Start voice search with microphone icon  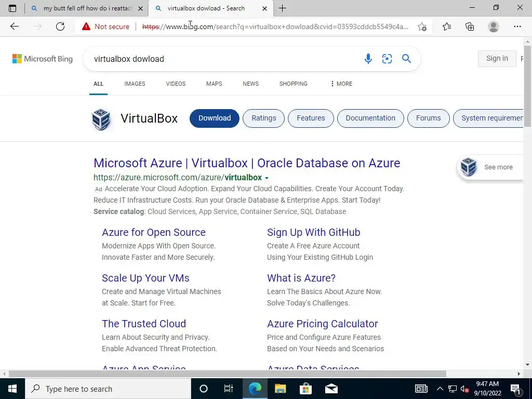tap(368, 59)
